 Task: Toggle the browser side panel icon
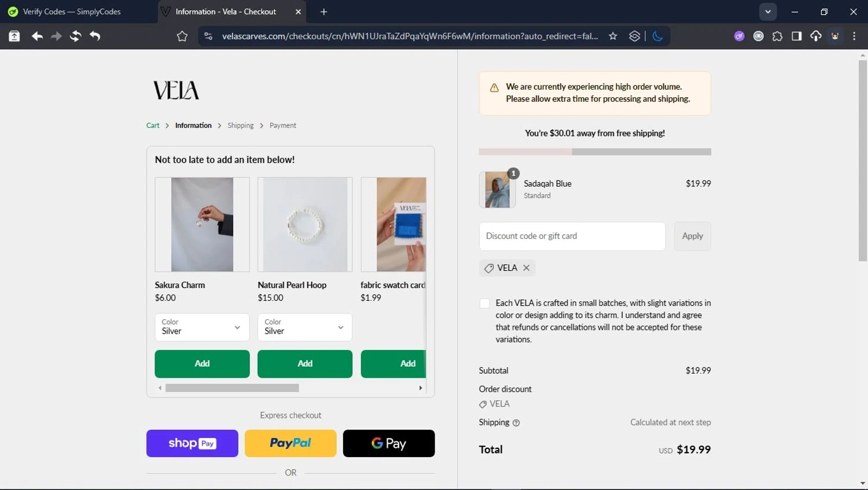(796, 36)
